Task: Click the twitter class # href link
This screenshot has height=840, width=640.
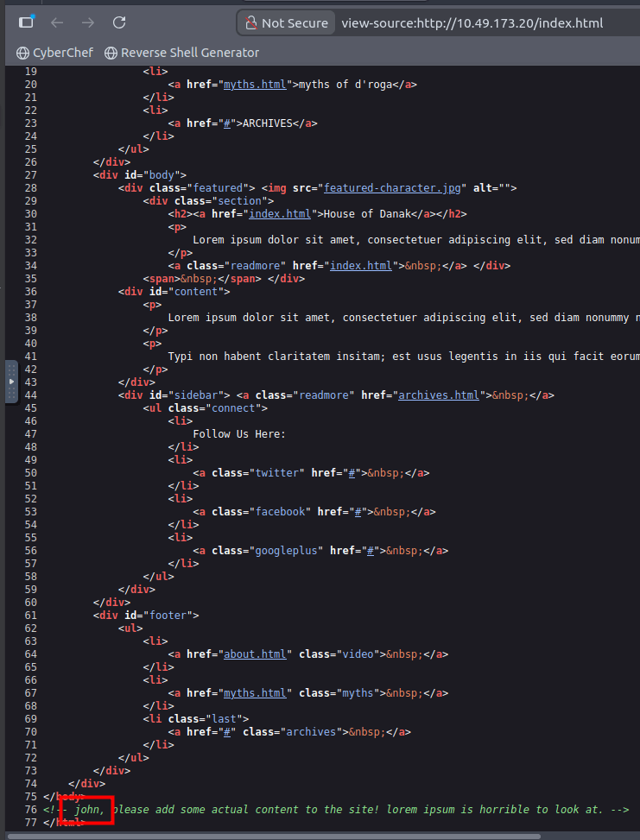Action: (x=358, y=473)
